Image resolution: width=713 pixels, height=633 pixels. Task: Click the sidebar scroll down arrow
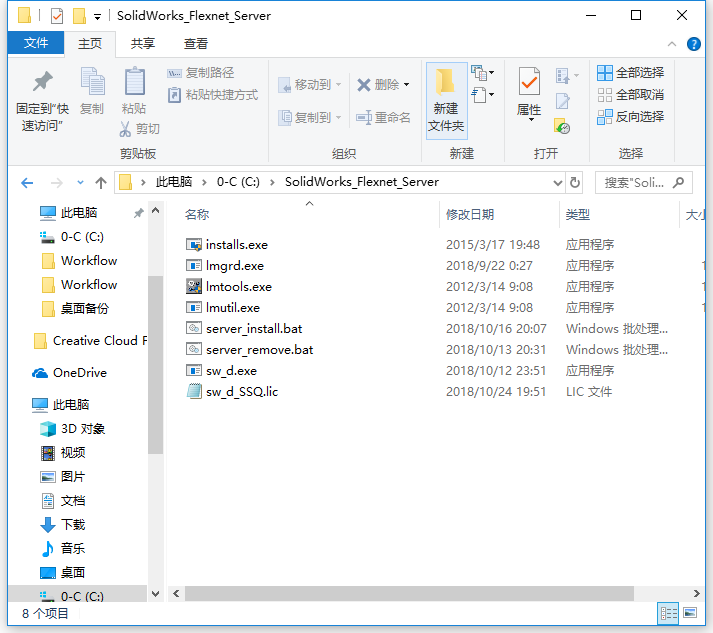pos(156,594)
